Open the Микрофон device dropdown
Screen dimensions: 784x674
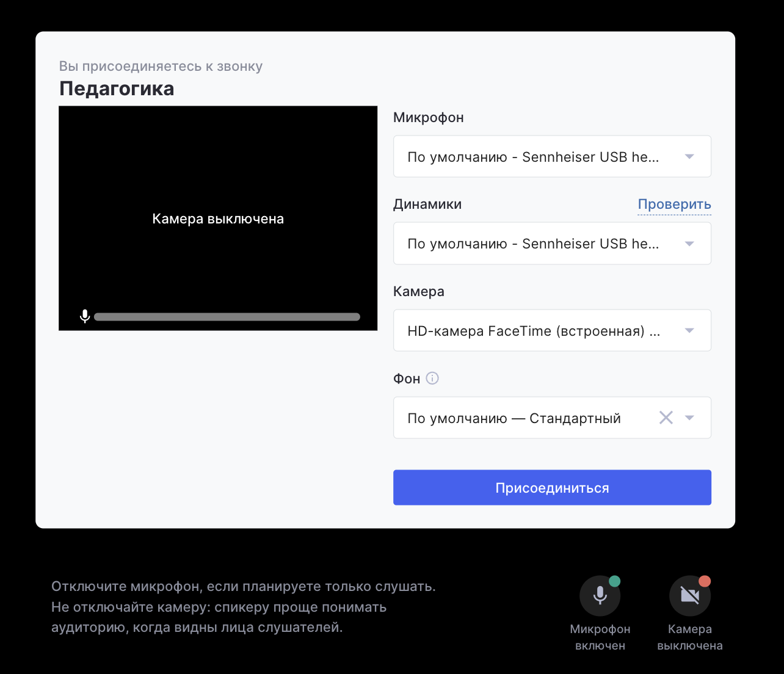(552, 156)
